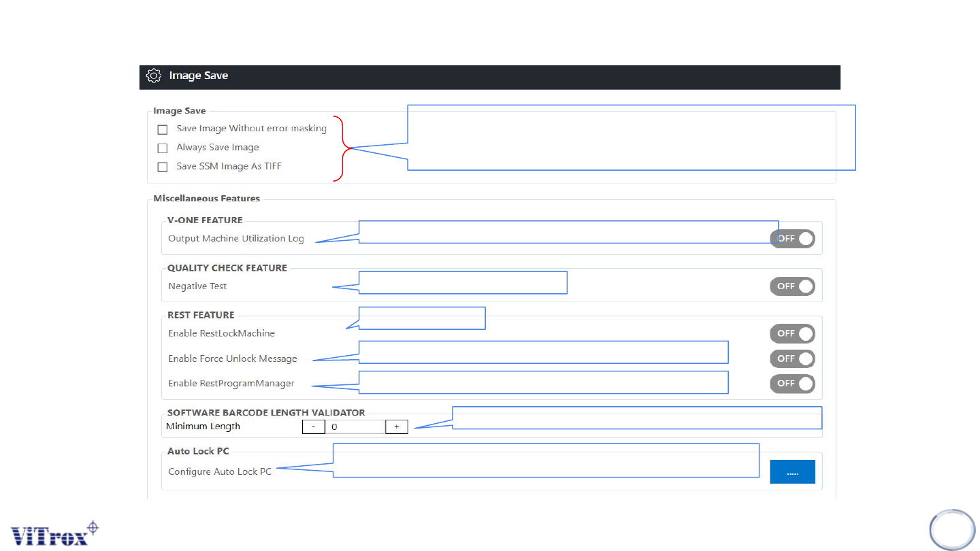Toggle Enable Force Unlock Message switch
The height and width of the screenshot is (551, 980).
pyautogui.click(x=792, y=358)
